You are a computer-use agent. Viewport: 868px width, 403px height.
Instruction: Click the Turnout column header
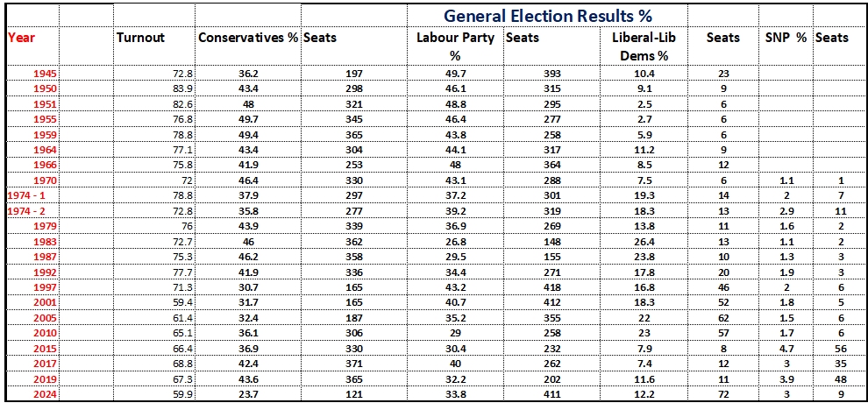tap(140, 39)
